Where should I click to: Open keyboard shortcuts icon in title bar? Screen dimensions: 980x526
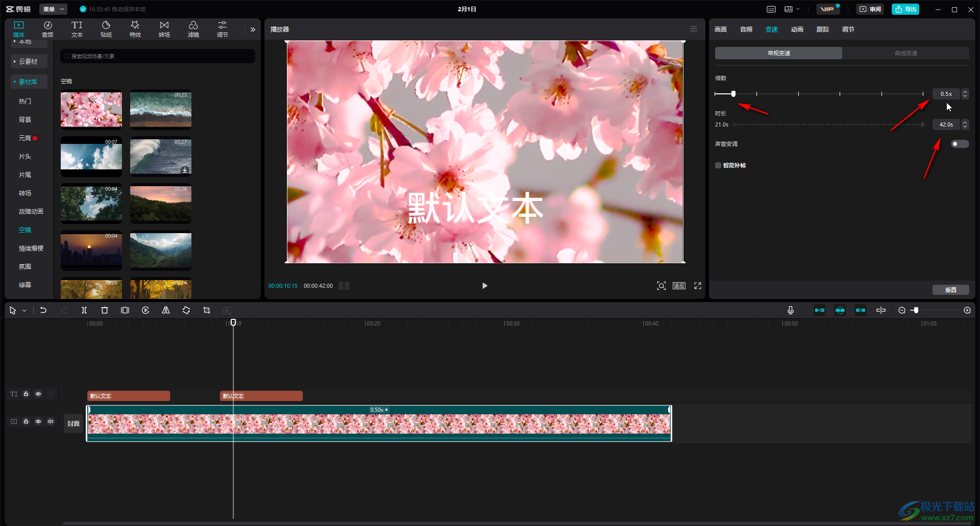pos(771,9)
